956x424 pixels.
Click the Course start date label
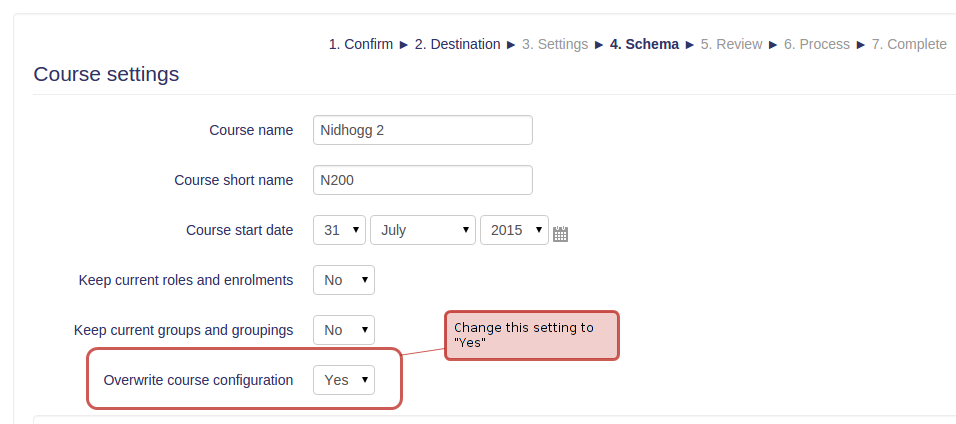[x=240, y=230]
